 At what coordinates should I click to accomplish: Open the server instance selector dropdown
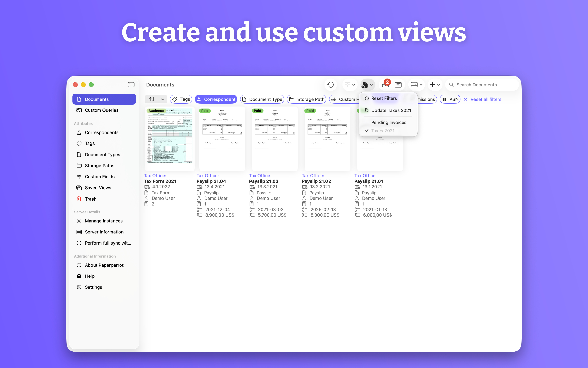pos(416,85)
